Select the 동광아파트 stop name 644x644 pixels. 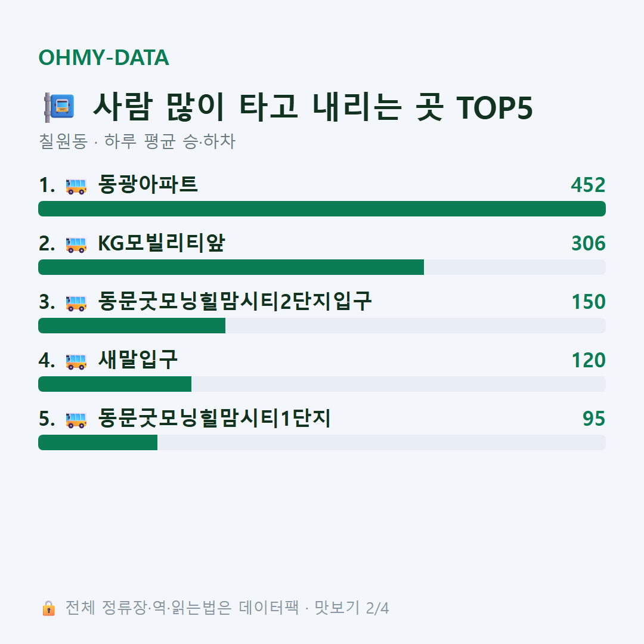click(x=148, y=184)
